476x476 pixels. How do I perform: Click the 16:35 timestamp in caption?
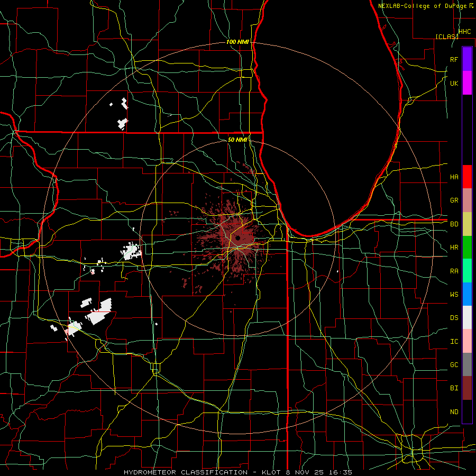[x=342, y=472]
